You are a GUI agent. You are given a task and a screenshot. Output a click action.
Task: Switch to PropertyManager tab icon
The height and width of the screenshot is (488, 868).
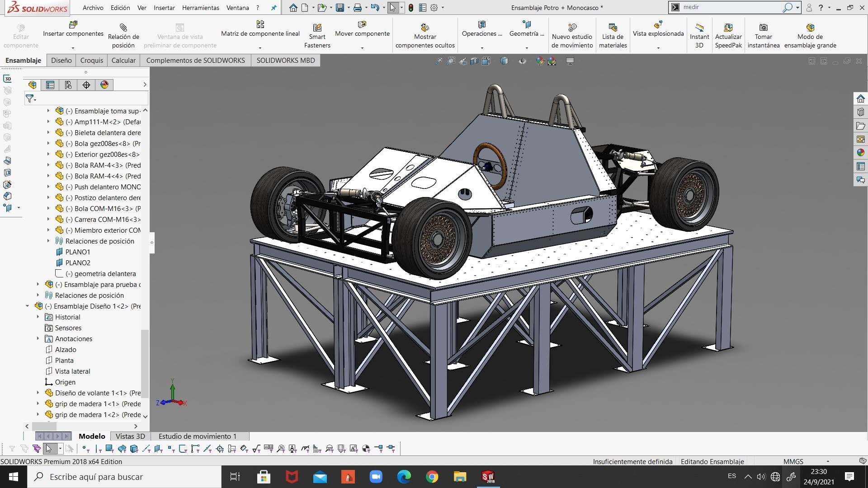50,84
